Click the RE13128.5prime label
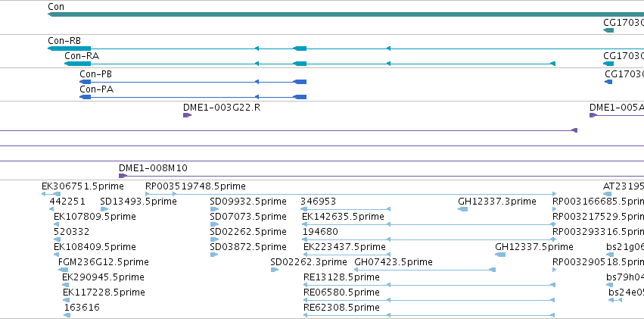Screen dimensions: 644x319 (x=342, y=277)
